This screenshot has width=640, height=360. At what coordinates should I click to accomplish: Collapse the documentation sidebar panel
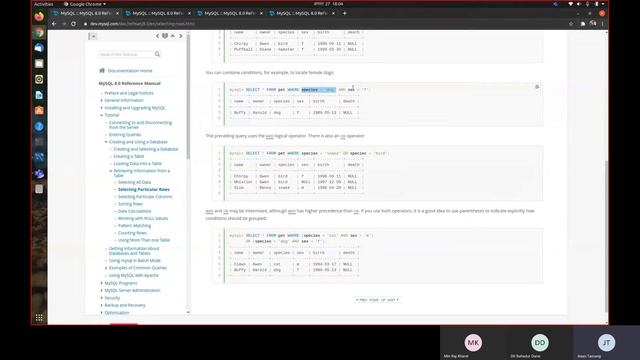coord(93,36)
